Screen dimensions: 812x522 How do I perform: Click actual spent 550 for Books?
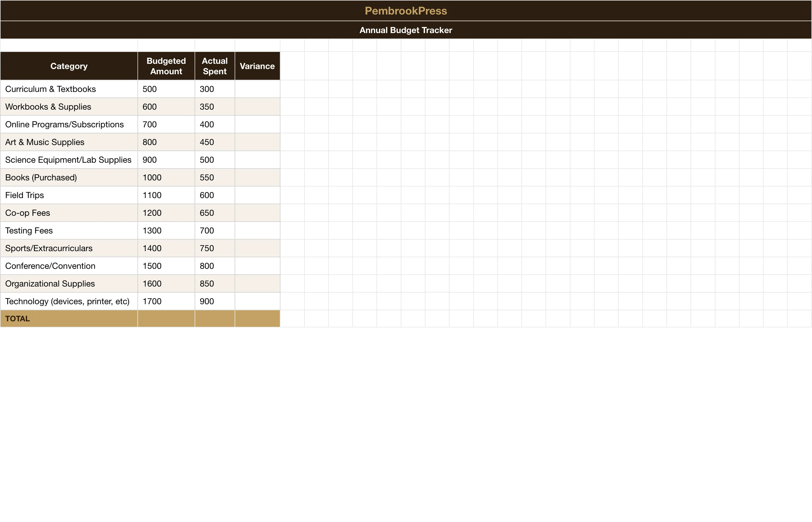point(215,177)
